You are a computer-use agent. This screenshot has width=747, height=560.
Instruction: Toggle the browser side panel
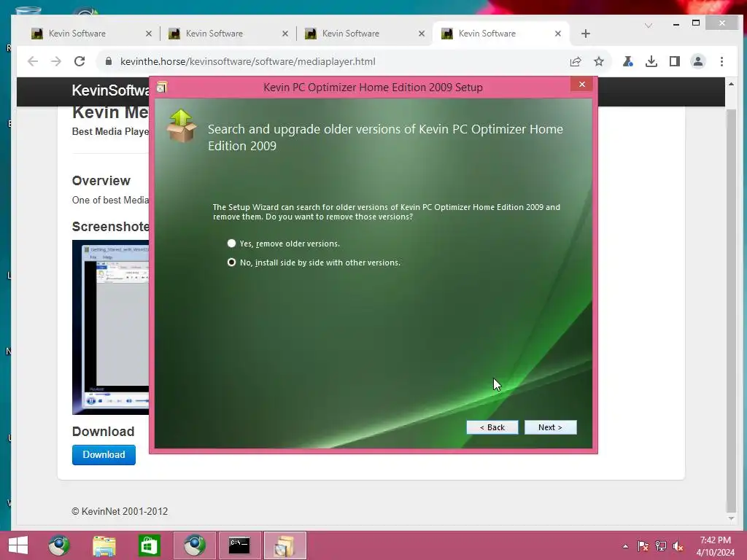675,61
